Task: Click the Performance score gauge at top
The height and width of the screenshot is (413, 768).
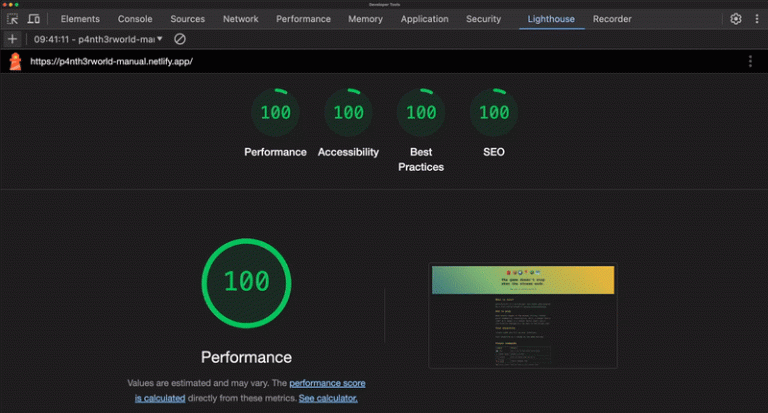Action: tap(275, 113)
